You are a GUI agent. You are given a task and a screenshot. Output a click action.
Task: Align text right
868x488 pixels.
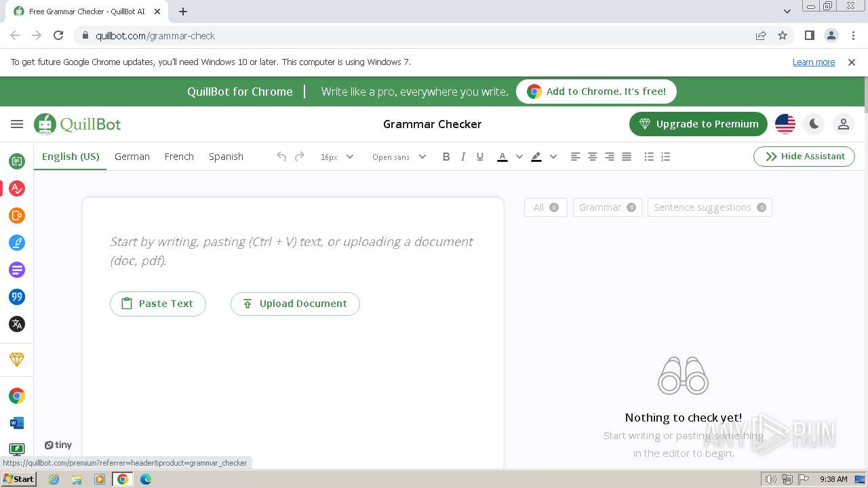tap(610, 157)
